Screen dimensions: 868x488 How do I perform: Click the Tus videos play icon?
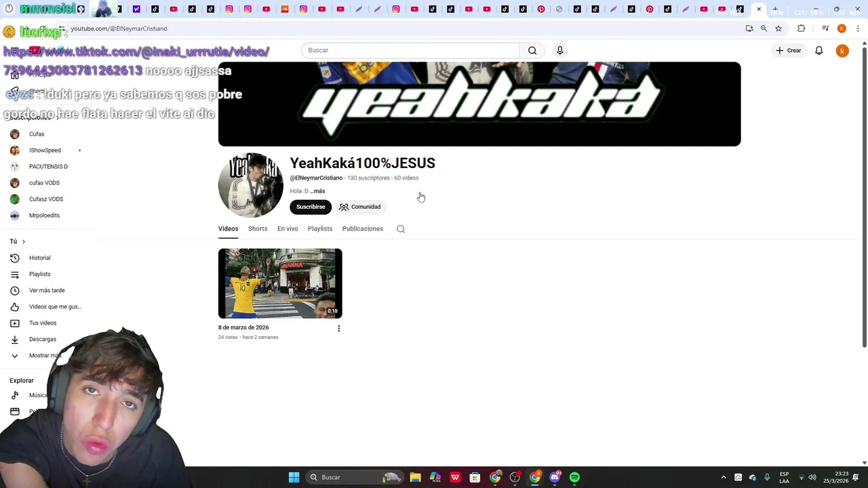(x=15, y=323)
